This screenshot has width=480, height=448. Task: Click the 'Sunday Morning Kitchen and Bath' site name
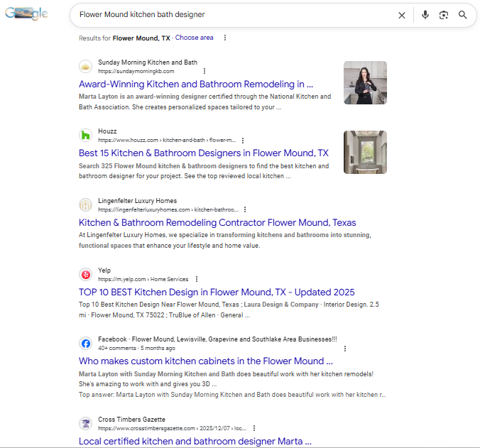[x=148, y=62]
